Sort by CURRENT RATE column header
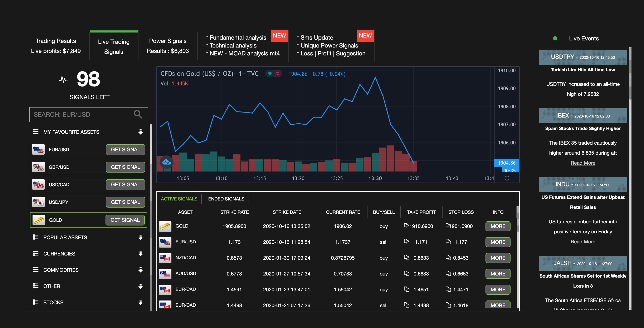 coord(343,212)
